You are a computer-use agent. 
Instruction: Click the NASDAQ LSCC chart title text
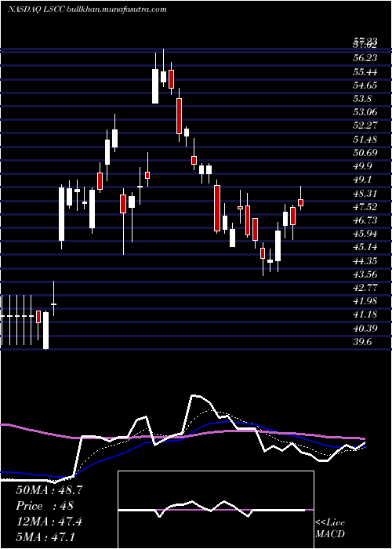tap(87, 9)
